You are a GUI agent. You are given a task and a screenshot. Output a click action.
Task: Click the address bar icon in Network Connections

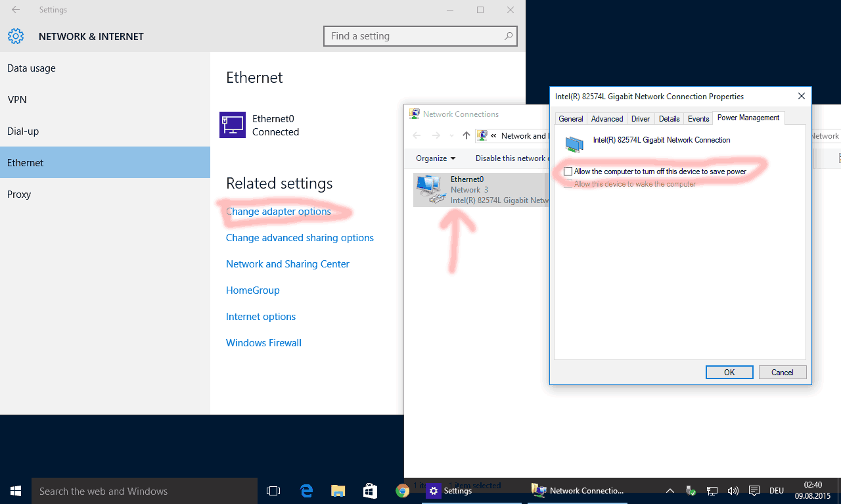(482, 135)
